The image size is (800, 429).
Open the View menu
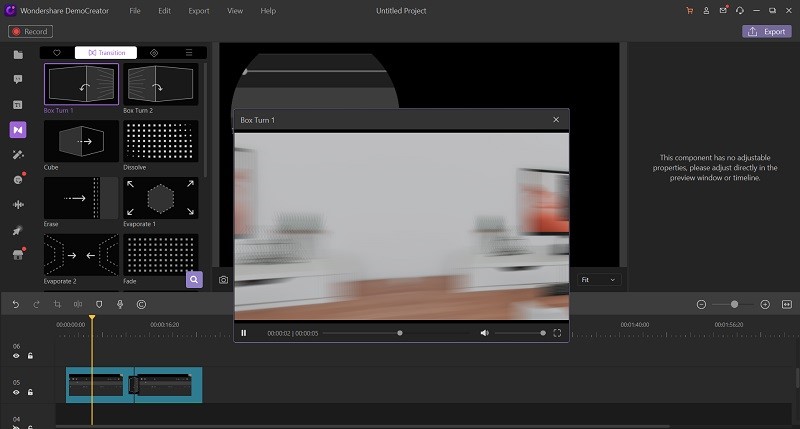tap(235, 11)
